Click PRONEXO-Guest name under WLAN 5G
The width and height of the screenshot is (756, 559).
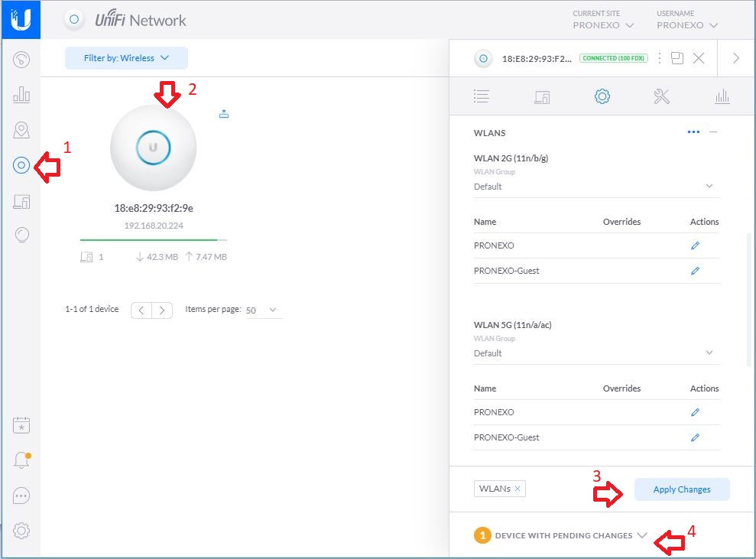(506, 437)
